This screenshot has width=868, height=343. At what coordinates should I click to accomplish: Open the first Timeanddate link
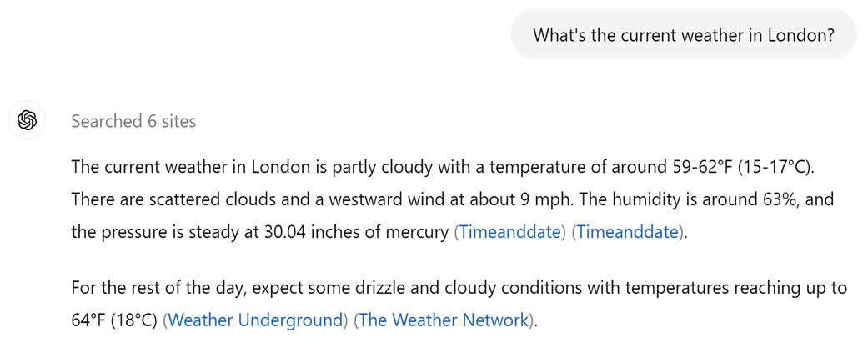510,232
